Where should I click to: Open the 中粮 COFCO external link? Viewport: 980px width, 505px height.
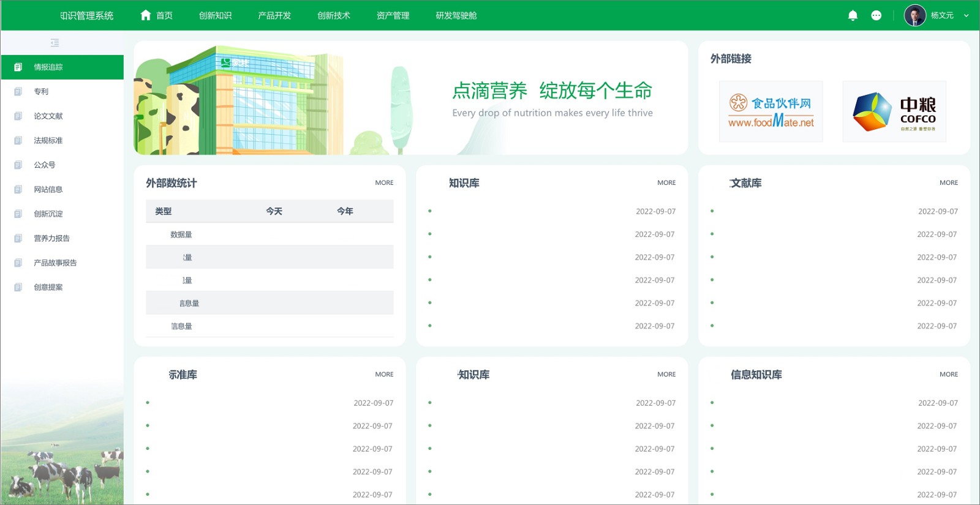point(894,111)
